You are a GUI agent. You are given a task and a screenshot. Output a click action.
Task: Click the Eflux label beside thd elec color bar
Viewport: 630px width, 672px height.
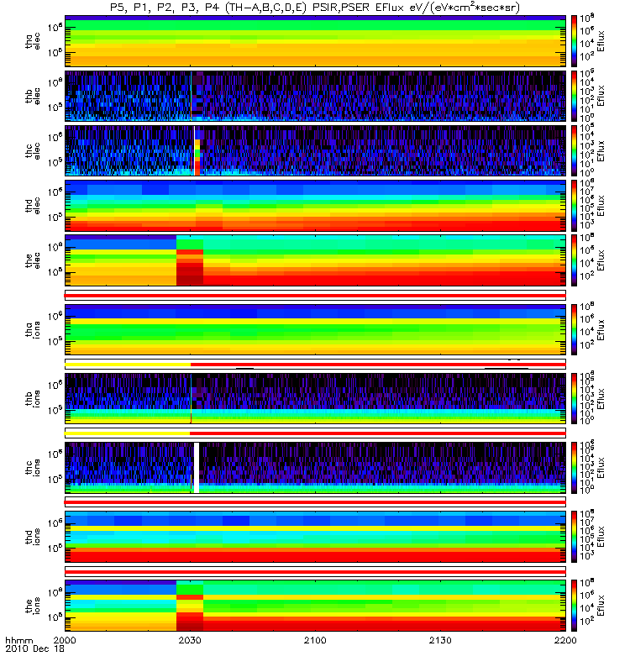(x=601, y=206)
